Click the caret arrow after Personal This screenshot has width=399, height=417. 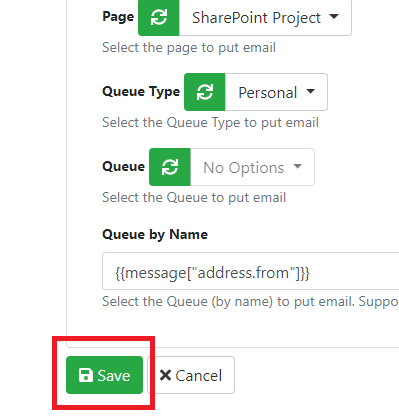click(x=310, y=91)
